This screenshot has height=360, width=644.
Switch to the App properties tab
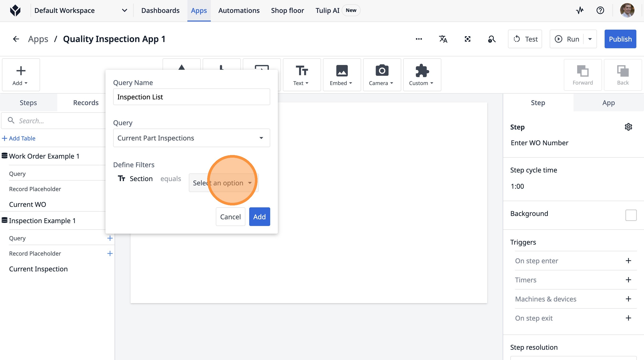tap(608, 102)
